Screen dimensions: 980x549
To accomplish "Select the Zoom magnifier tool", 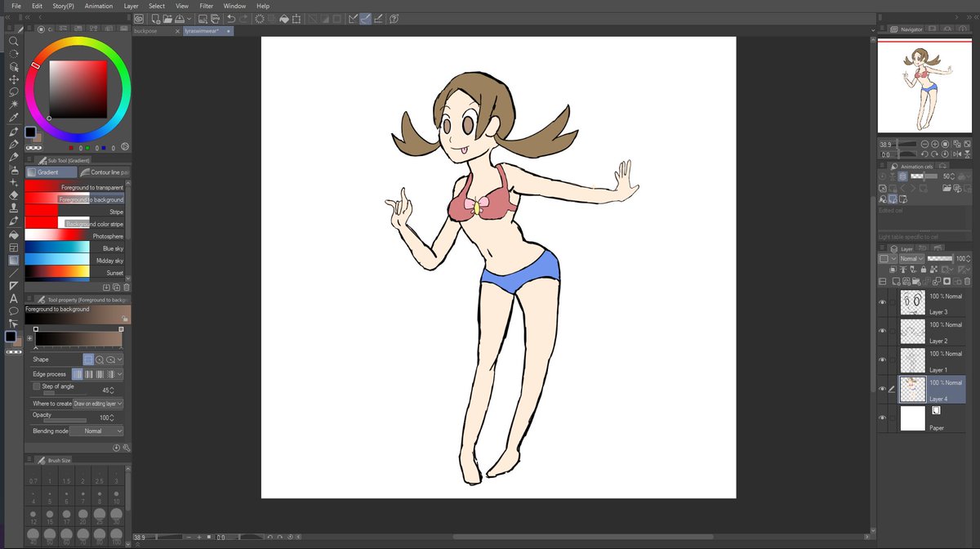I will (13, 40).
